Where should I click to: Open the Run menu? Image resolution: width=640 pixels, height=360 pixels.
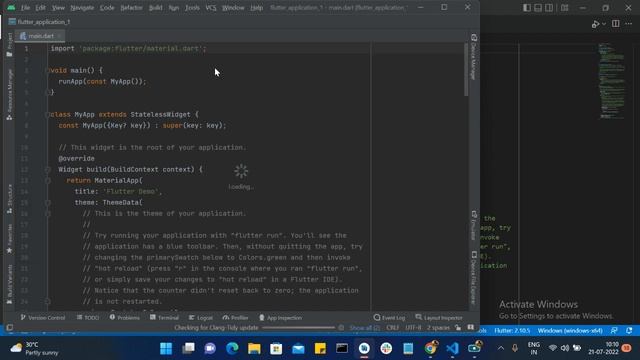(173, 8)
